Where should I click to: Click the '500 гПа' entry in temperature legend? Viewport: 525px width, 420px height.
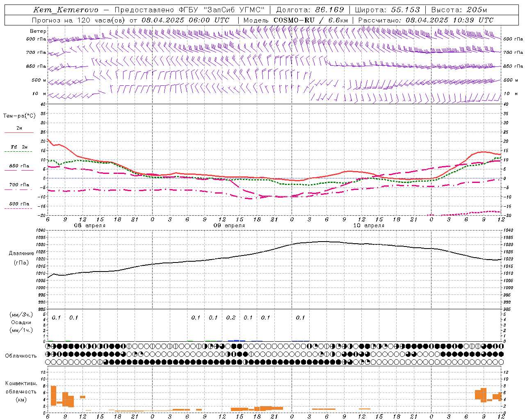[19, 204]
